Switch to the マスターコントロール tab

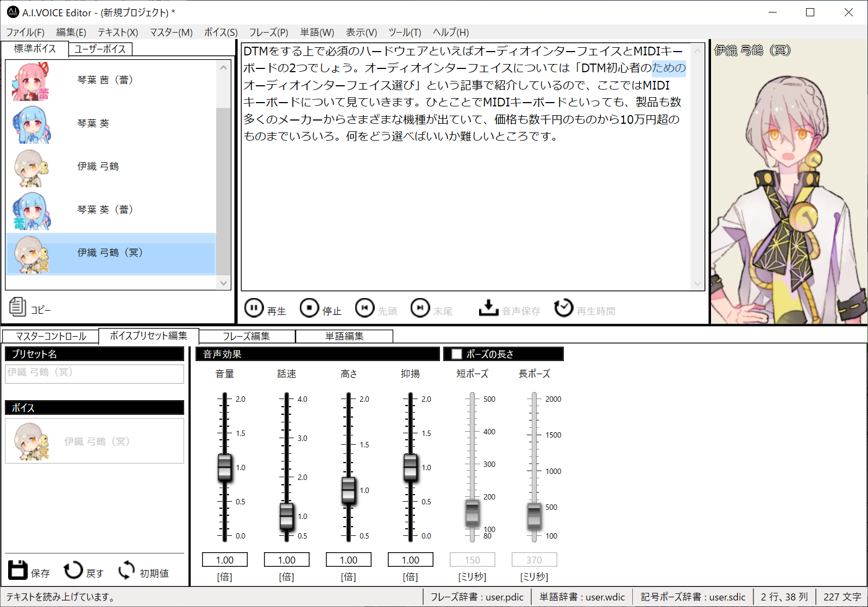[x=51, y=336]
